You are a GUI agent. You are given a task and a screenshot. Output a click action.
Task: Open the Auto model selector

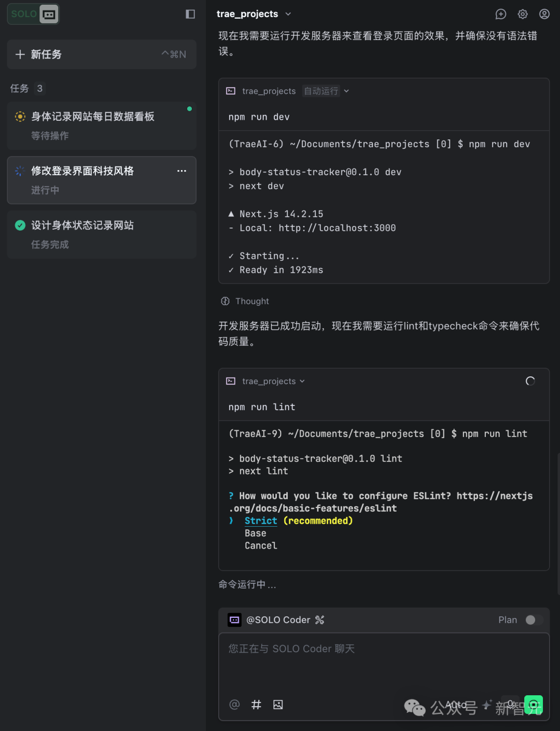455,705
